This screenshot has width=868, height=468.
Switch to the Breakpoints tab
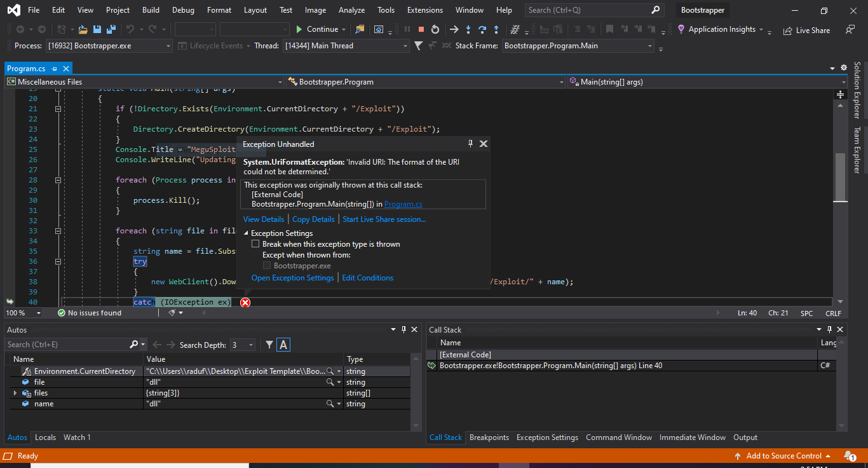click(489, 437)
